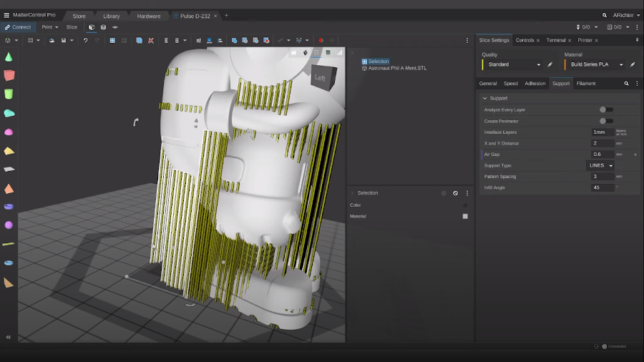The image size is (644, 362).
Task: Click the Material color swatch
Action: pos(465,216)
